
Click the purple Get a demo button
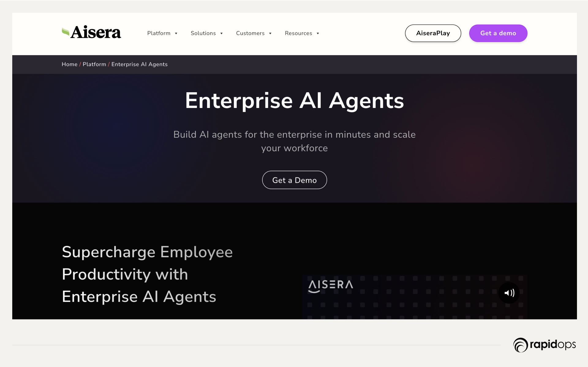[498, 33]
